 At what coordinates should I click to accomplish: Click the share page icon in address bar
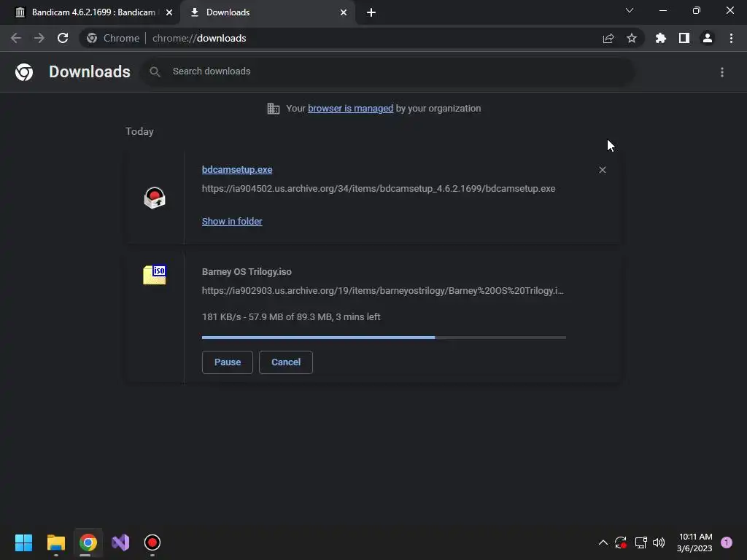(x=608, y=38)
